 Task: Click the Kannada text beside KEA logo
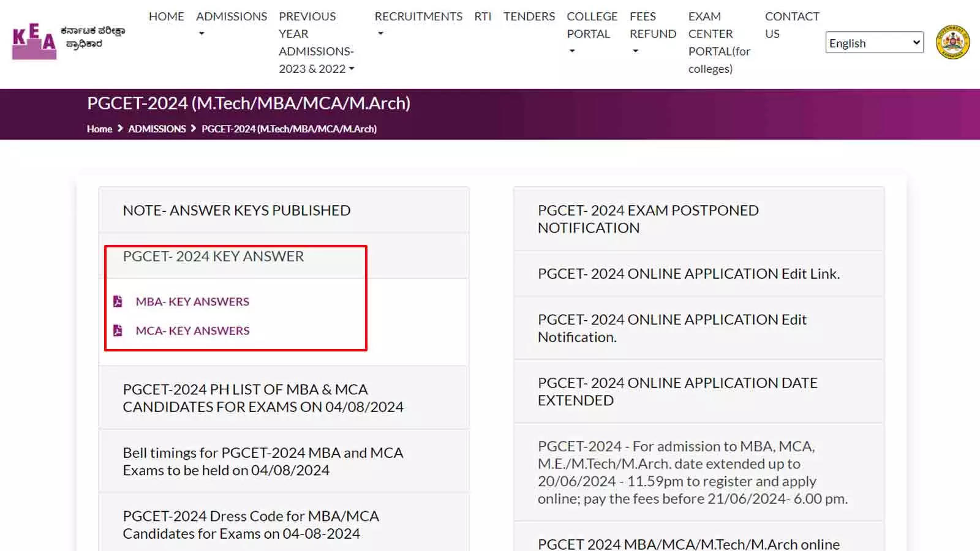(x=92, y=37)
